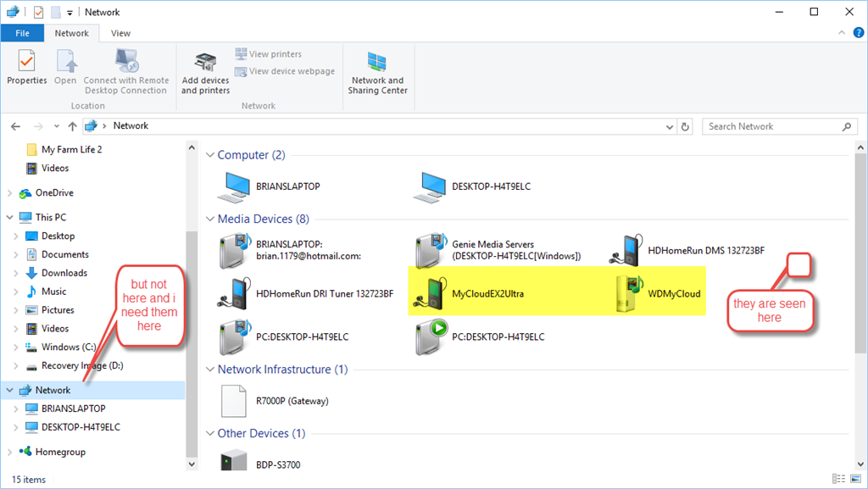The height and width of the screenshot is (489, 868).
Task: Switch to Details view layout icon
Action: coord(838,479)
